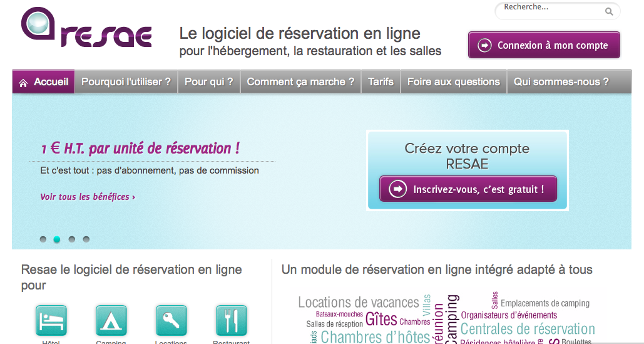The width and height of the screenshot is (644, 344).
Task: Click Inscrivez-vous, c'est gratuit button
Action: coord(468,189)
